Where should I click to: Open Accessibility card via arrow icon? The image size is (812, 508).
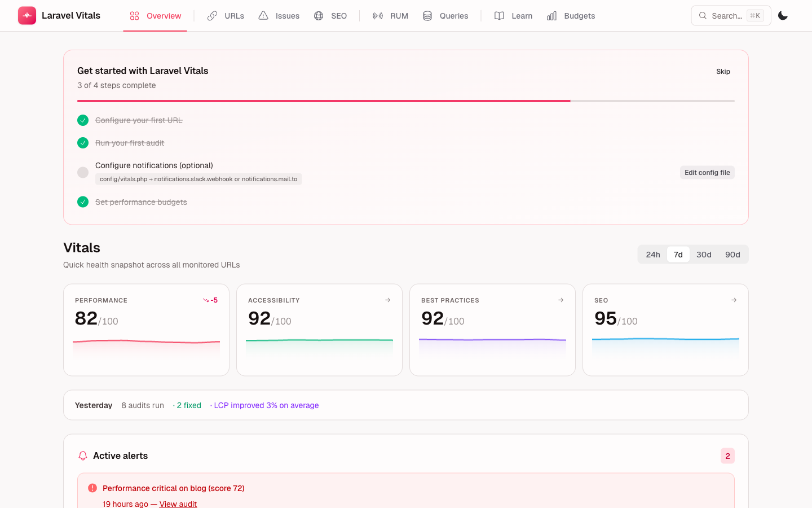pos(387,300)
